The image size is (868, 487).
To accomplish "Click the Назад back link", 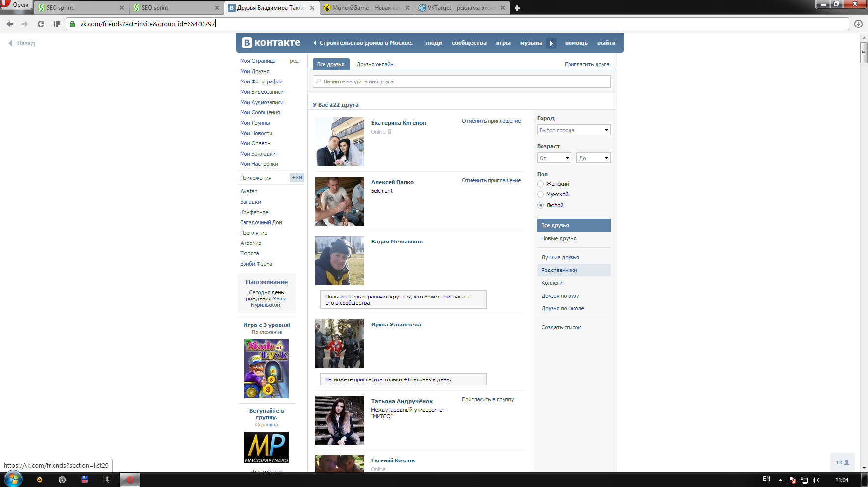I will pos(22,43).
